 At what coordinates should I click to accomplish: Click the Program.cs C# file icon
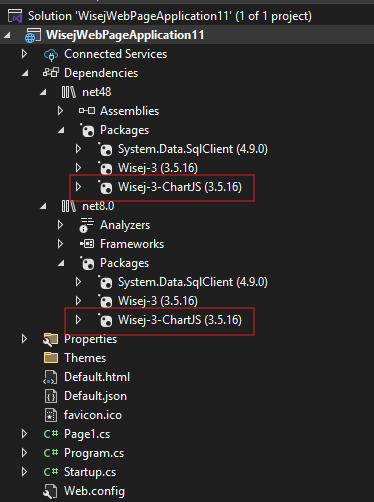(51, 453)
